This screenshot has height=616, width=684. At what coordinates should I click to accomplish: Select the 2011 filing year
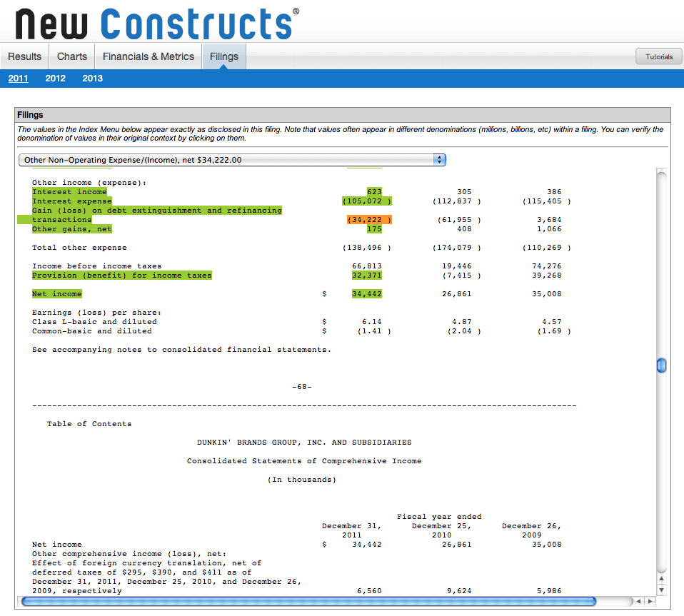[x=19, y=79]
